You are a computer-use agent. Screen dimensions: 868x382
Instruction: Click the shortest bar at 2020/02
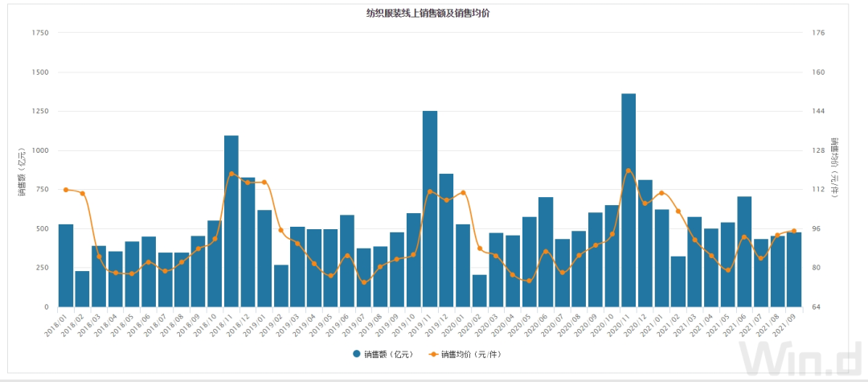pyautogui.click(x=480, y=290)
